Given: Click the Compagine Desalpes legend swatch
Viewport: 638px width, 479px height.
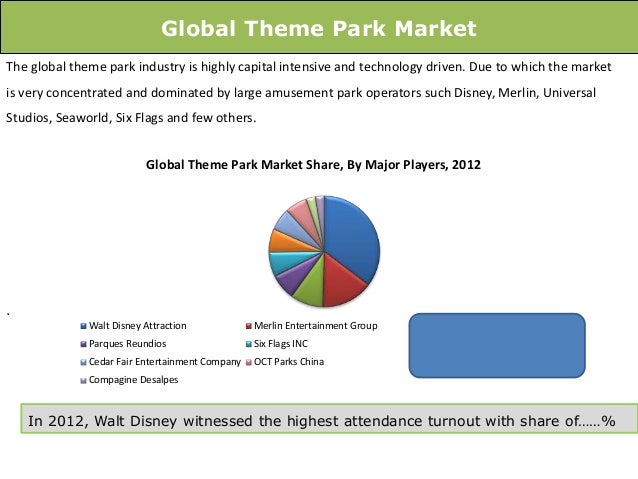Looking at the screenshot, I should click(x=83, y=380).
